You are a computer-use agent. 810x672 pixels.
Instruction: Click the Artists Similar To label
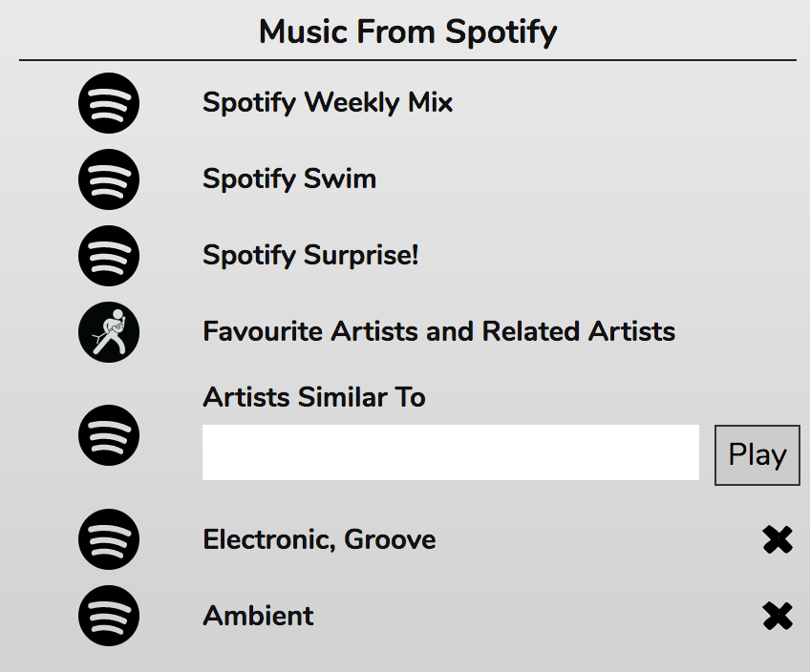point(314,397)
